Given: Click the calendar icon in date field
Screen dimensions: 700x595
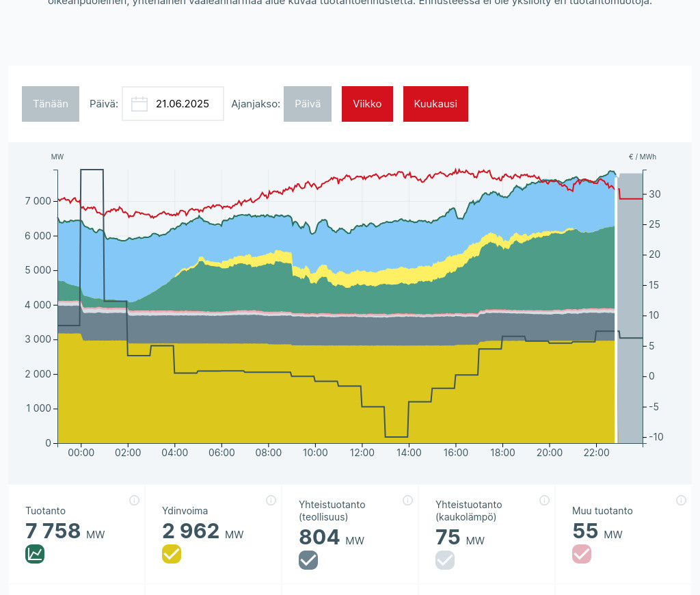Looking at the screenshot, I should [139, 104].
